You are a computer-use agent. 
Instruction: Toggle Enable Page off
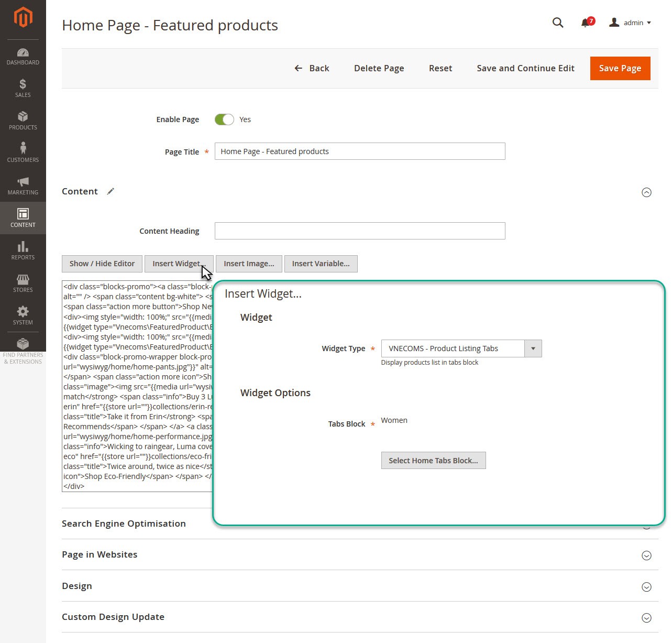[x=225, y=119]
